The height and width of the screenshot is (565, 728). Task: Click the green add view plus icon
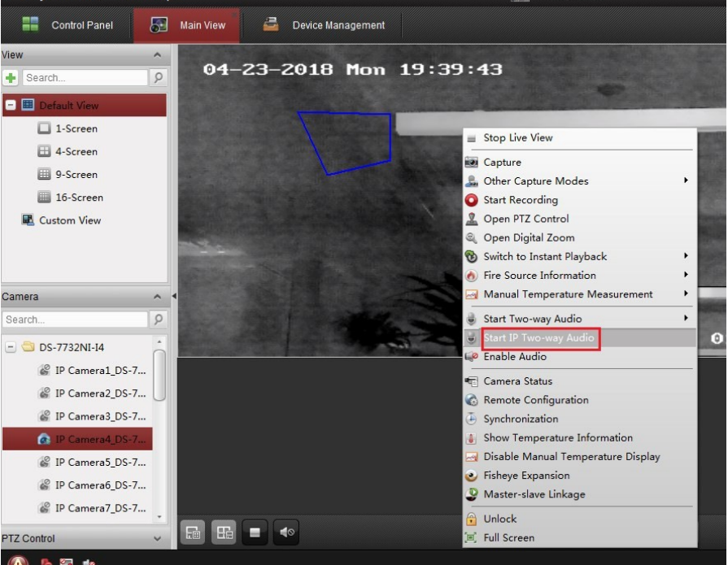(x=11, y=78)
